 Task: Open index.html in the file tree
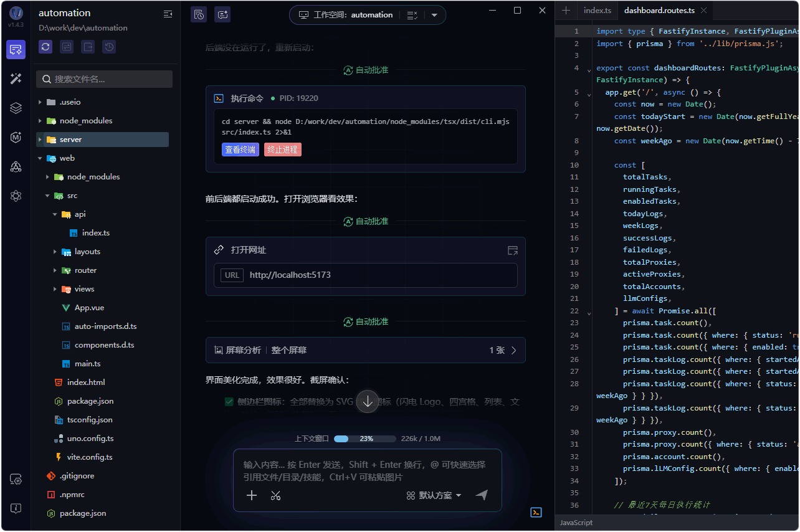86,382
